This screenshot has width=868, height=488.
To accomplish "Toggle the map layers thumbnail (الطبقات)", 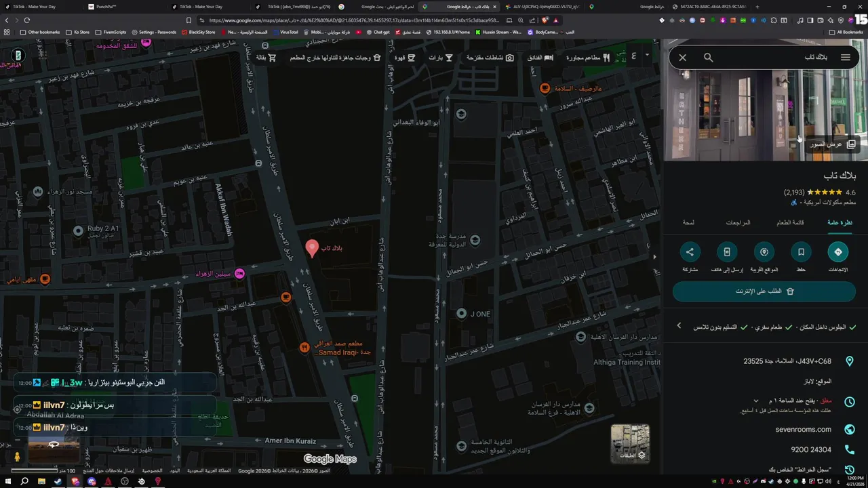I will pos(630,443).
